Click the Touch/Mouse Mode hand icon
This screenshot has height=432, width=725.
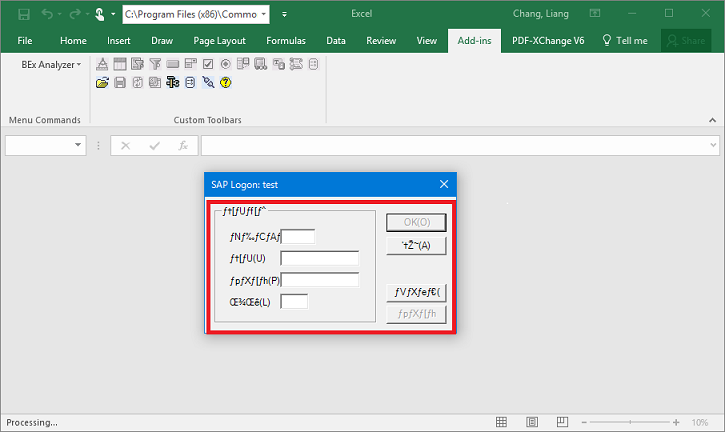(99, 14)
